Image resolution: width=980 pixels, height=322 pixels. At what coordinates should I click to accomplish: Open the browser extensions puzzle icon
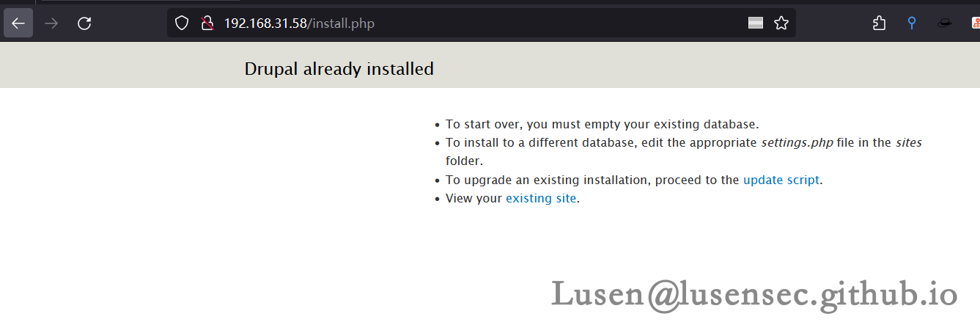[879, 23]
